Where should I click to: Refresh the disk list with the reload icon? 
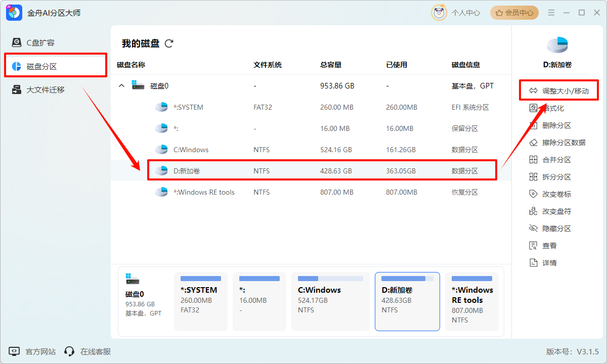pos(168,43)
